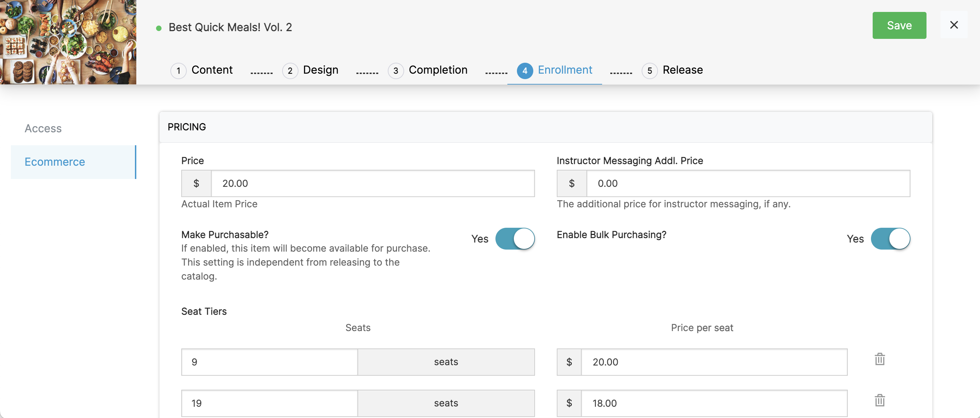The height and width of the screenshot is (418, 980).
Task: Go to the Release step
Action: [x=683, y=70]
